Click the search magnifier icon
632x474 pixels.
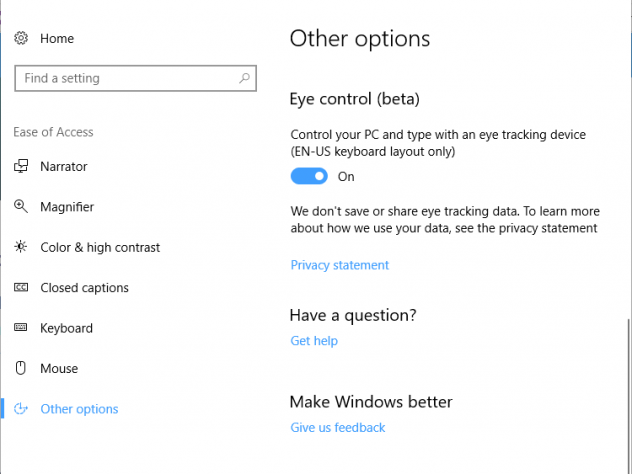pyautogui.click(x=244, y=78)
